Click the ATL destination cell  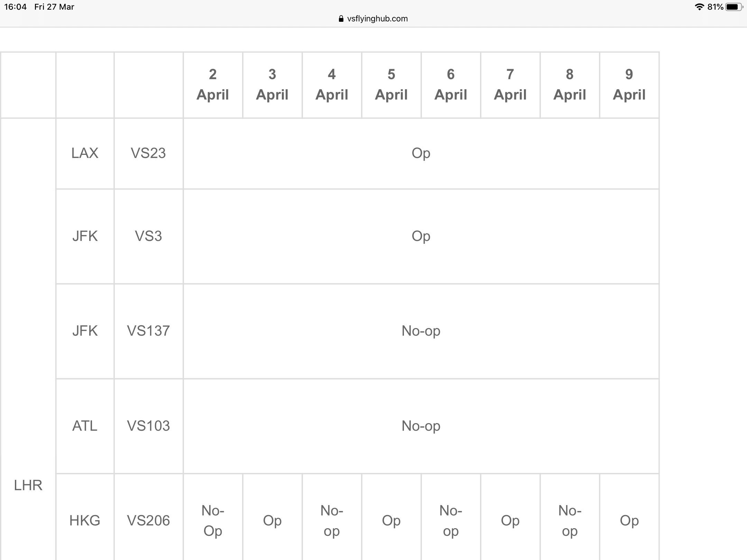85,426
